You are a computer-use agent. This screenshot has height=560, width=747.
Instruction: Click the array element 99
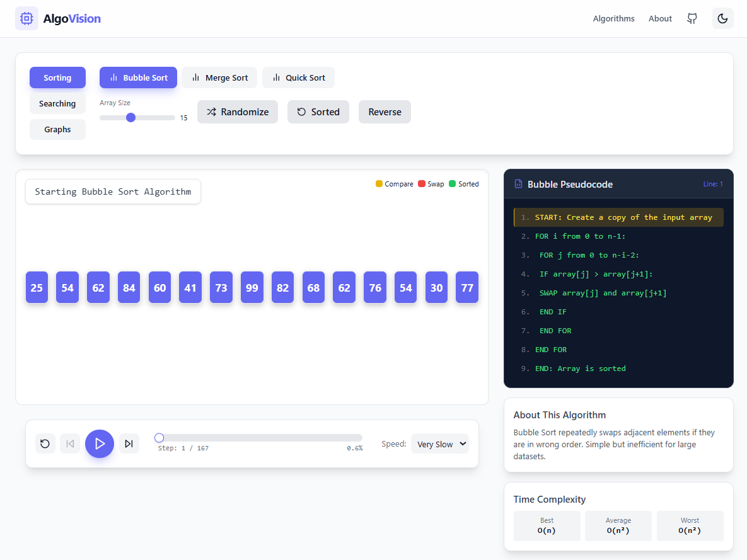[x=252, y=288]
